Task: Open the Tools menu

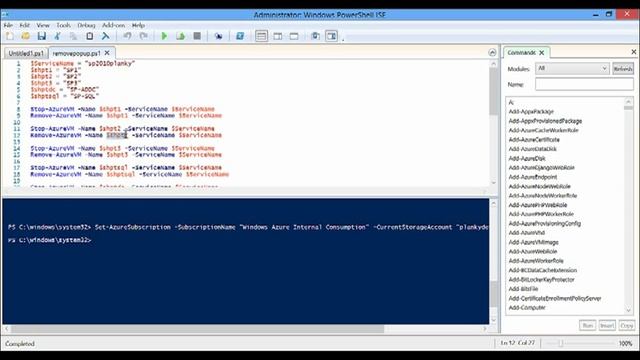Action: (x=63, y=25)
